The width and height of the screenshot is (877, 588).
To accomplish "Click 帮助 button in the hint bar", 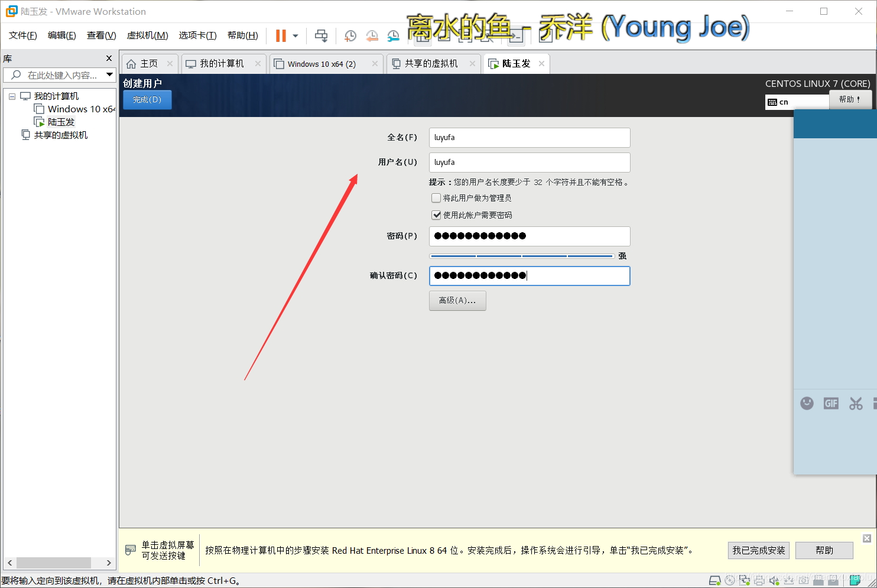I will click(824, 550).
